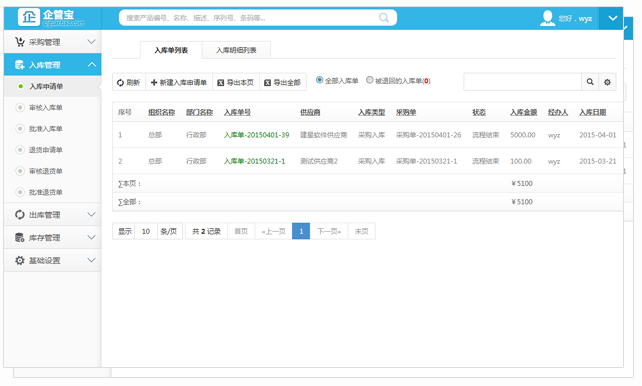Click the 企管宝 logo icon

(x=29, y=17)
